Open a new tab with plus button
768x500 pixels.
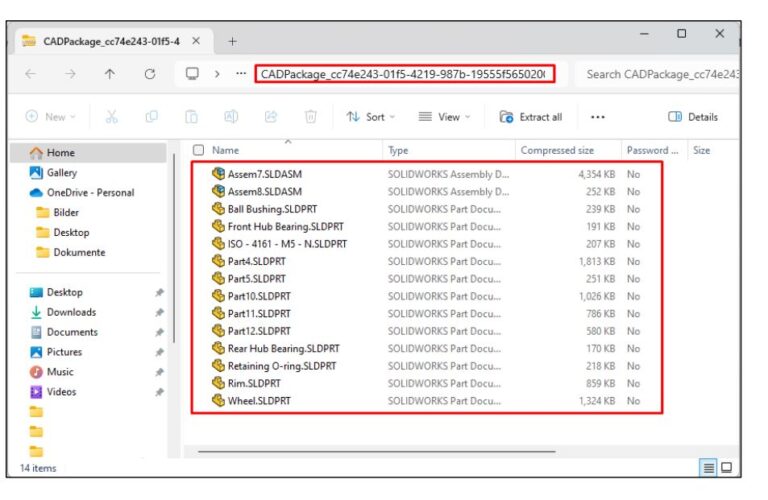click(232, 41)
